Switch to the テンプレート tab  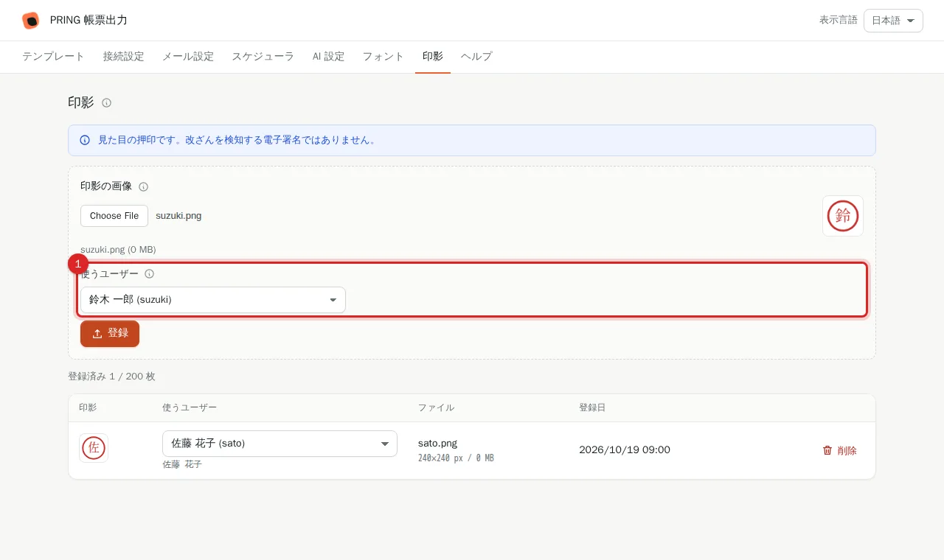53,57
